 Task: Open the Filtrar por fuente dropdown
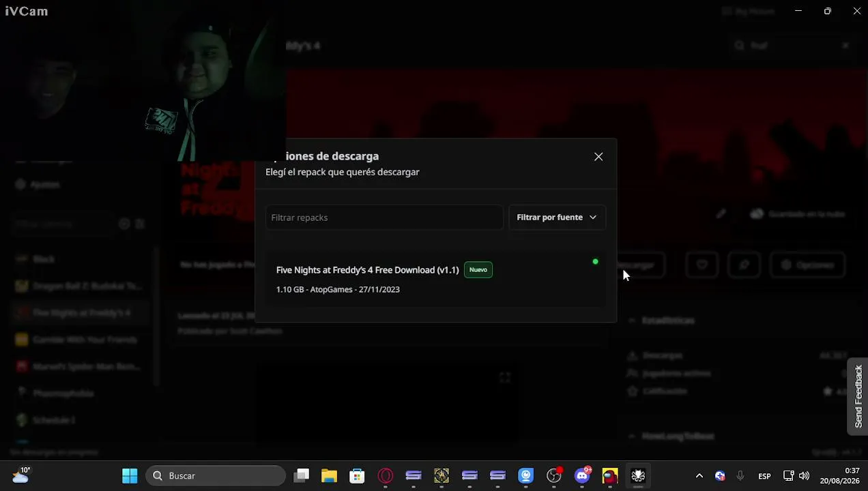pos(557,218)
